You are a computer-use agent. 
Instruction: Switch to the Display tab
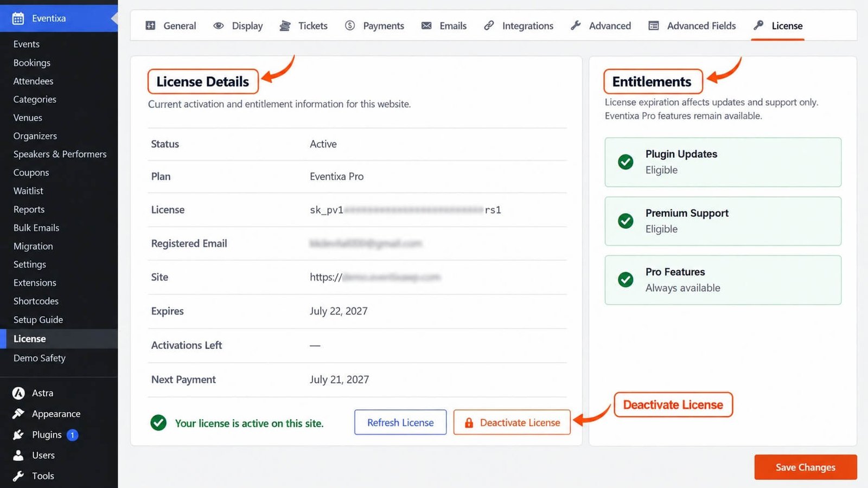pyautogui.click(x=238, y=25)
